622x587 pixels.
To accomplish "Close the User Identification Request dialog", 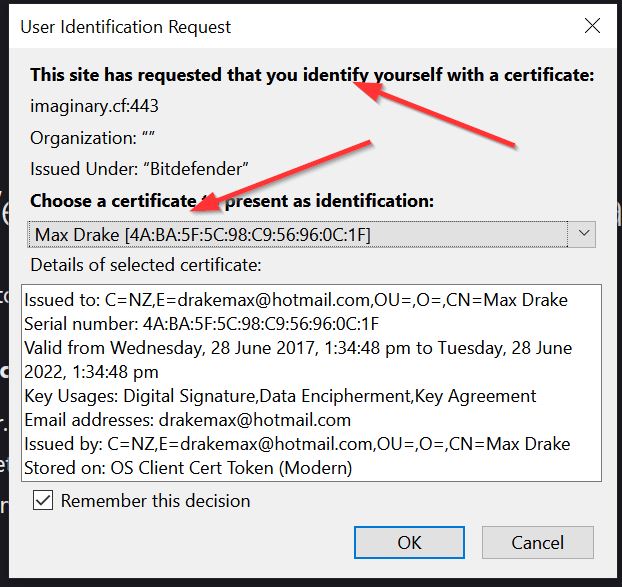I will pyautogui.click(x=592, y=27).
